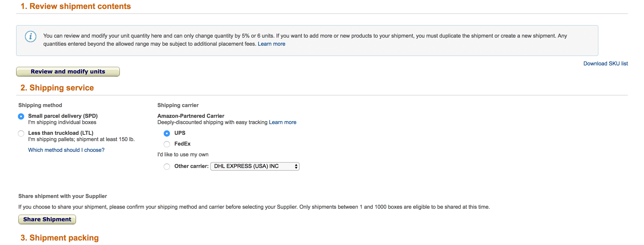The width and height of the screenshot is (644, 245).
Task: Click the carrier dropdown's up-down arrows
Action: coord(296,166)
